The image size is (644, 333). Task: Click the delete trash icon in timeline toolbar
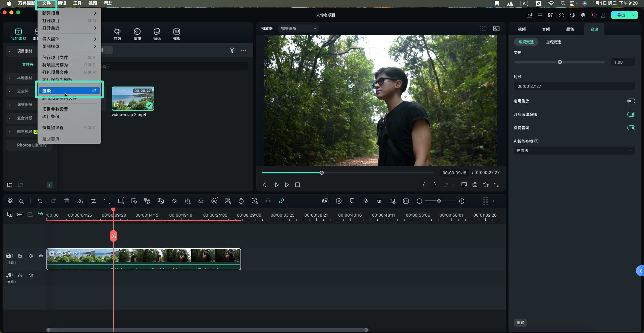click(x=67, y=201)
